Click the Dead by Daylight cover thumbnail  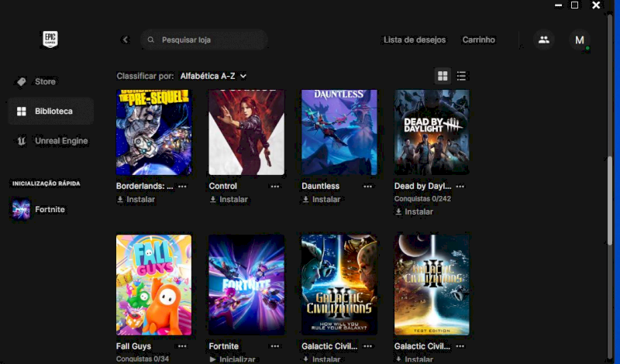point(432,132)
